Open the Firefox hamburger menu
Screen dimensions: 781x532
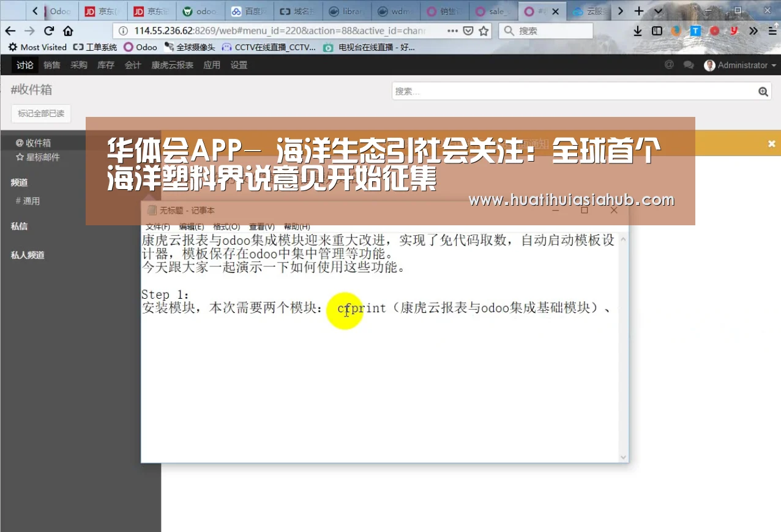click(772, 31)
